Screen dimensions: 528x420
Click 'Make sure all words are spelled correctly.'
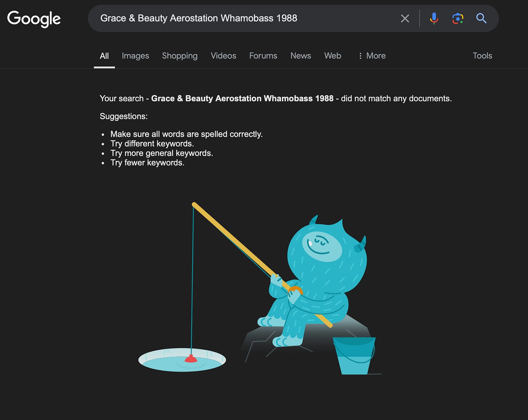[x=186, y=134]
